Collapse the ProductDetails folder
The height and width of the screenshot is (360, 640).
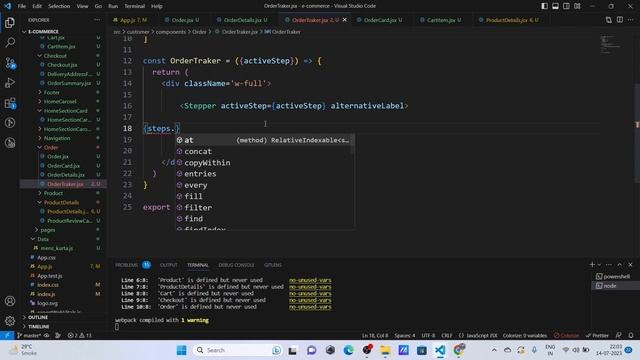[61, 202]
